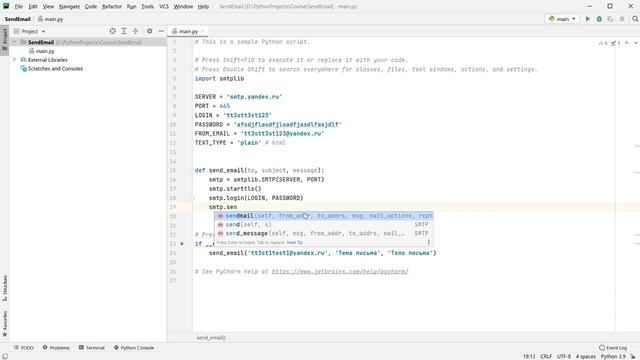Click warnings count inspection widget
Viewport: 640px width, 360px height.
(603, 42)
